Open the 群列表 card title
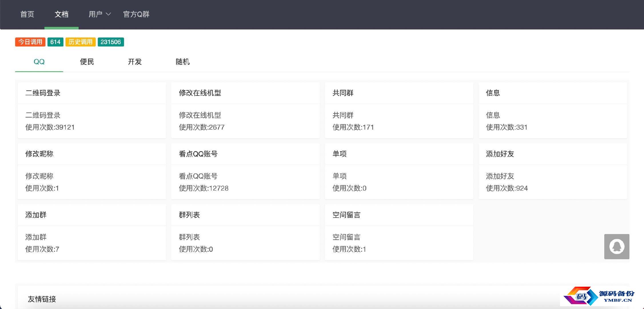The width and height of the screenshot is (644, 309). point(190,215)
